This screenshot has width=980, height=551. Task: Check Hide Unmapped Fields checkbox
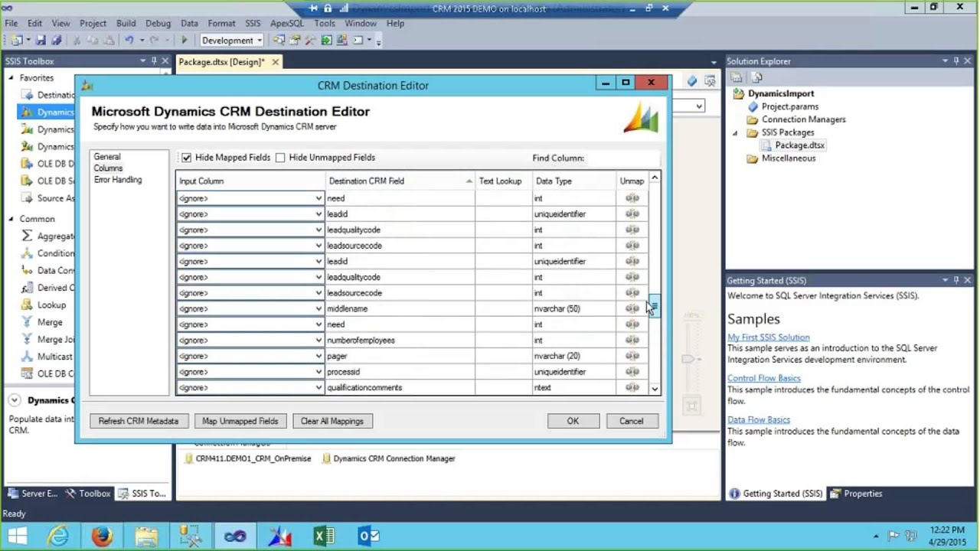(280, 158)
